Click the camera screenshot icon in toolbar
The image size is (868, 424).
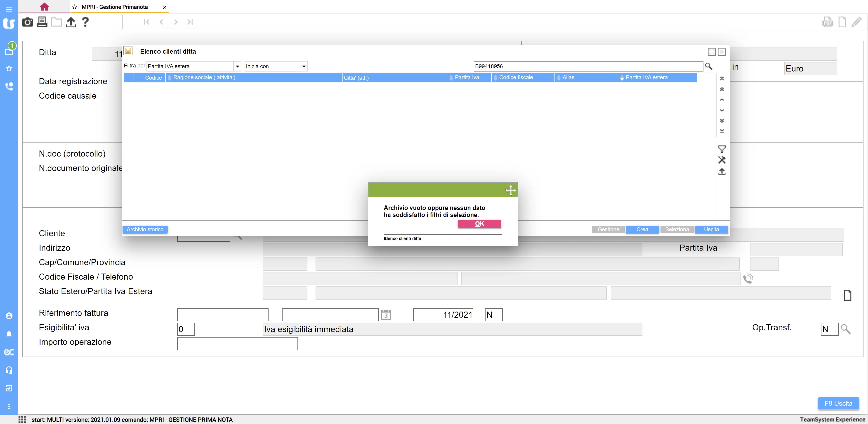point(27,22)
